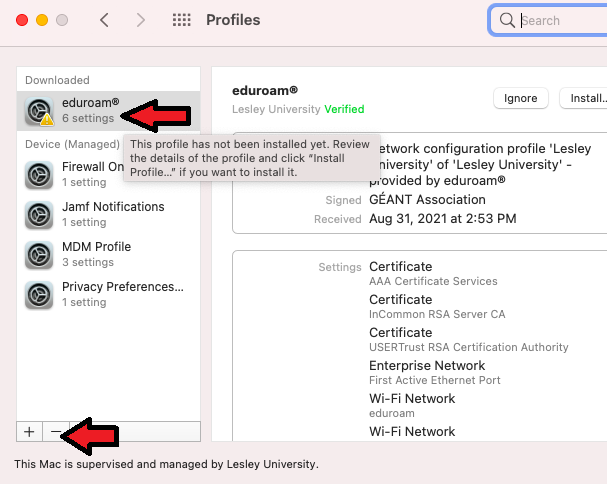The image size is (607, 484).
Task: Select the eduroam profile in Downloaded list
Action: click(108, 111)
